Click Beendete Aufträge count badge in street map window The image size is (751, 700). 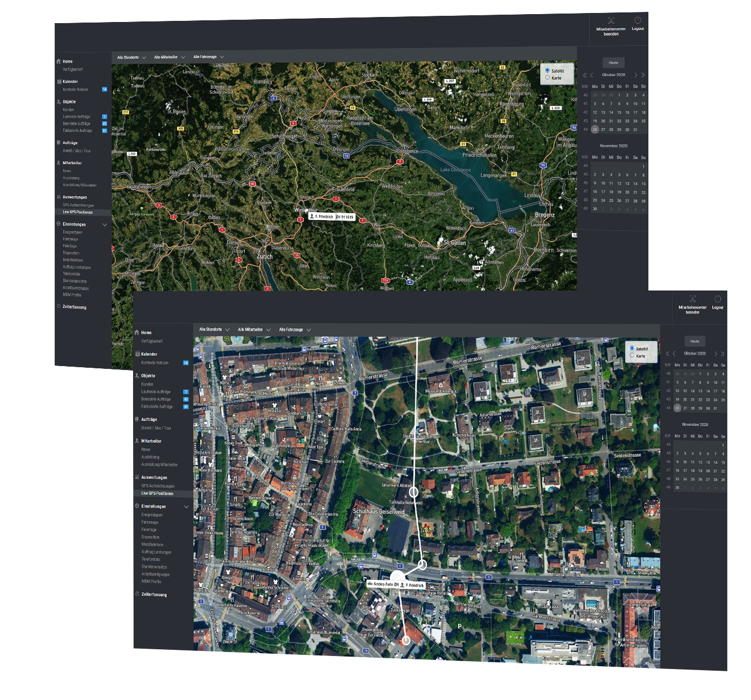[x=185, y=399]
